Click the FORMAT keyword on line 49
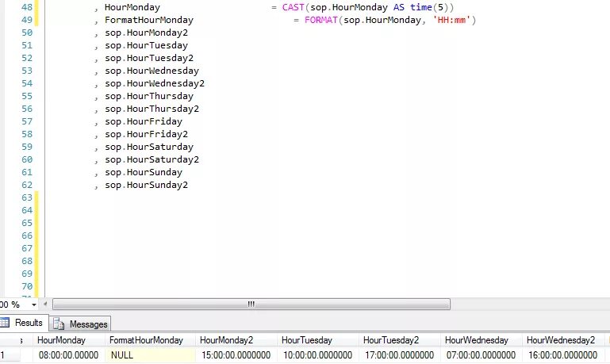The image size is (610, 364). [x=321, y=20]
